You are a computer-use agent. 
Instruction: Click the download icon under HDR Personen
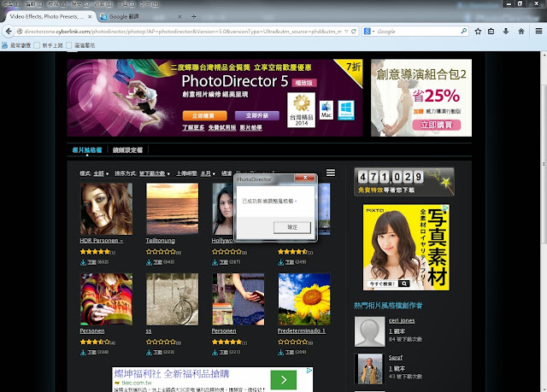tap(84, 262)
